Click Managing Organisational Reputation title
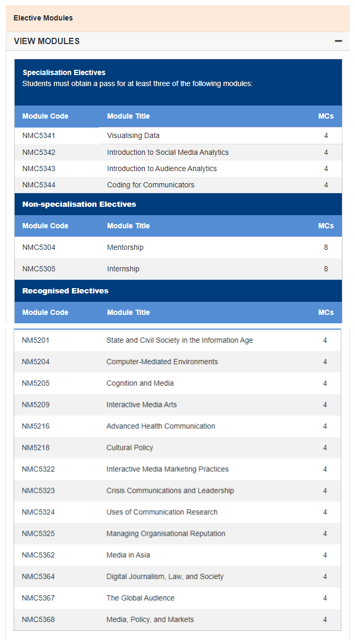The width and height of the screenshot is (355, 644). click(x=166, y=534)
